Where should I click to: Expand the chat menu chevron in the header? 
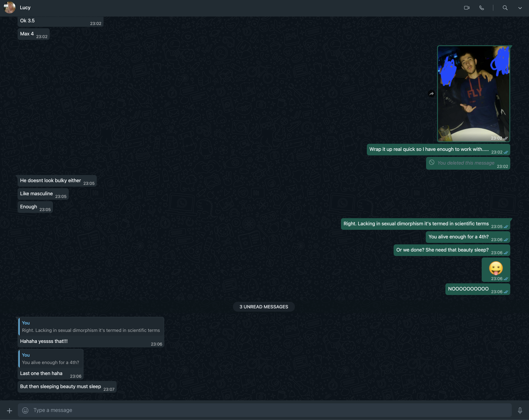pyautogui.click(x=520, y=8)
